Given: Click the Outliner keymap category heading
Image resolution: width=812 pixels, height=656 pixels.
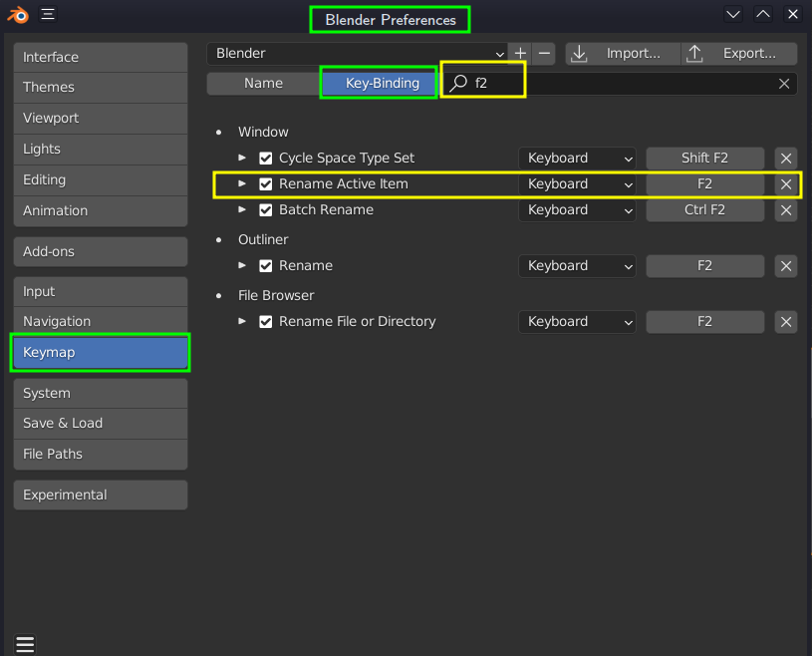Looking at the screenshot, I should coord(263,240).
